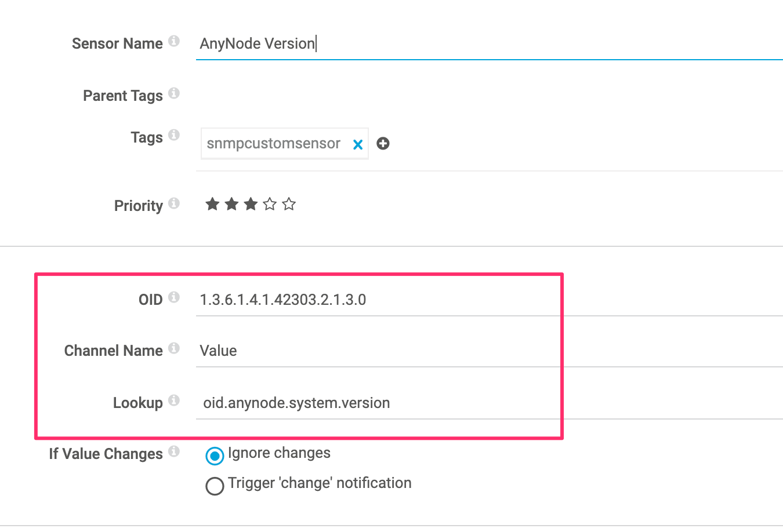Show help for the Lookup field
This screenshot has height=532, width=783.
pyautogui.click(x=174, y=400)
